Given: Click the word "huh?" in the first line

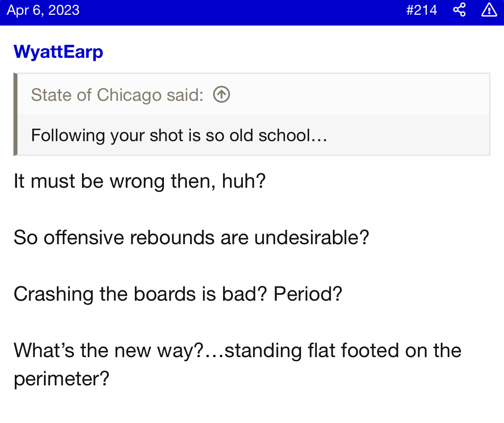Looking at the screenshot, I should (244, 181).
